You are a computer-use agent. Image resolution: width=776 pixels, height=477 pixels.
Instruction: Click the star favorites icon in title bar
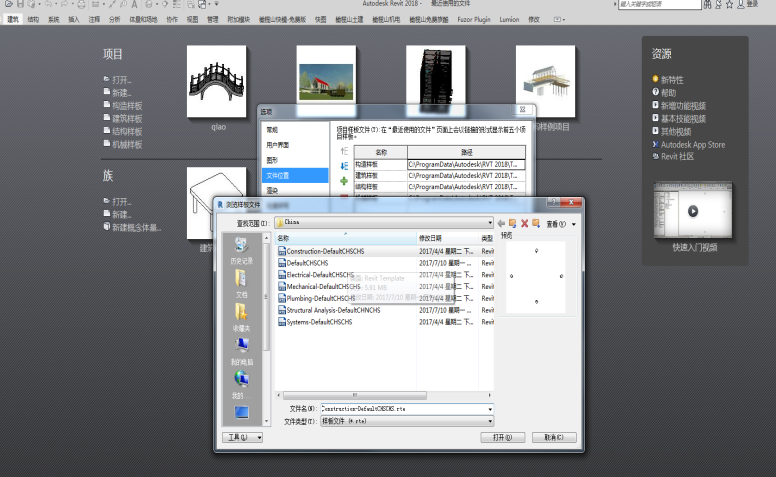pyautogui.click(x=729, y=4)
